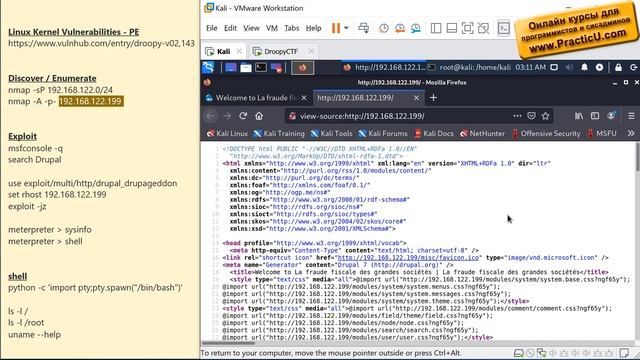Screen dimensions: 640x360
Task: Open page actions three-dot menu
Action: pos(517,116)
